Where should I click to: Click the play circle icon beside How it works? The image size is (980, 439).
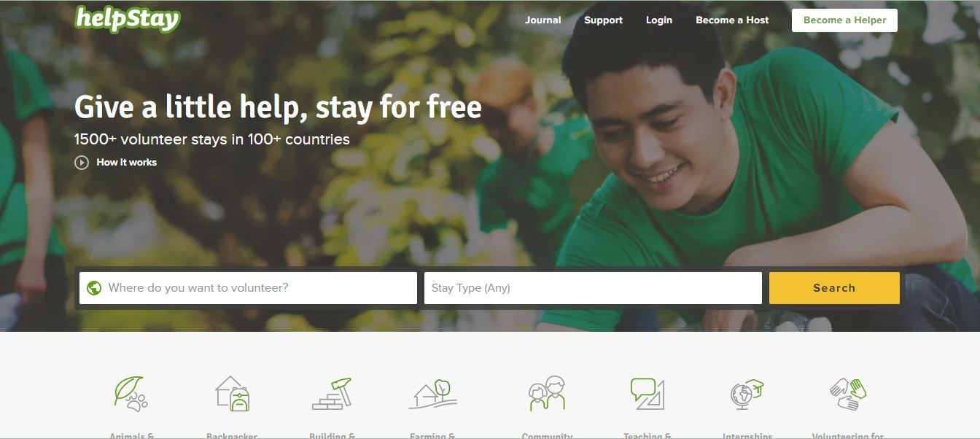coord(82,163)
